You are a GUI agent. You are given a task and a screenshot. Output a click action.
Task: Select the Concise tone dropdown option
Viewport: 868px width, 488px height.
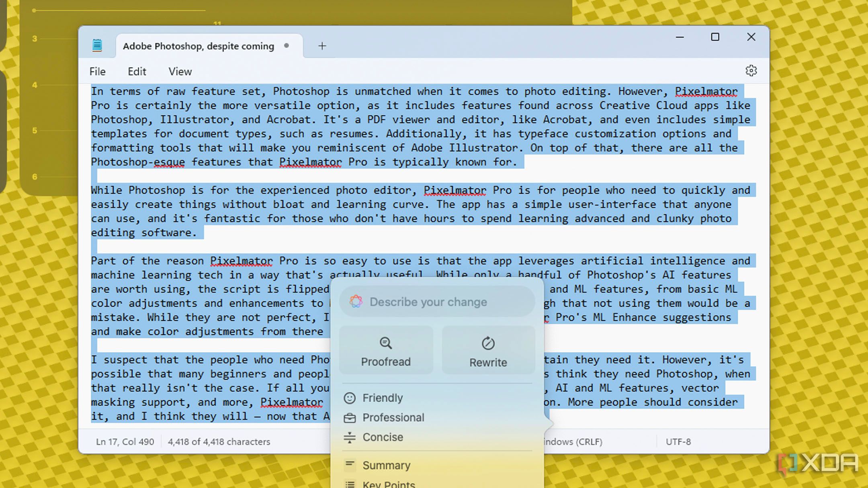point(381,437)
